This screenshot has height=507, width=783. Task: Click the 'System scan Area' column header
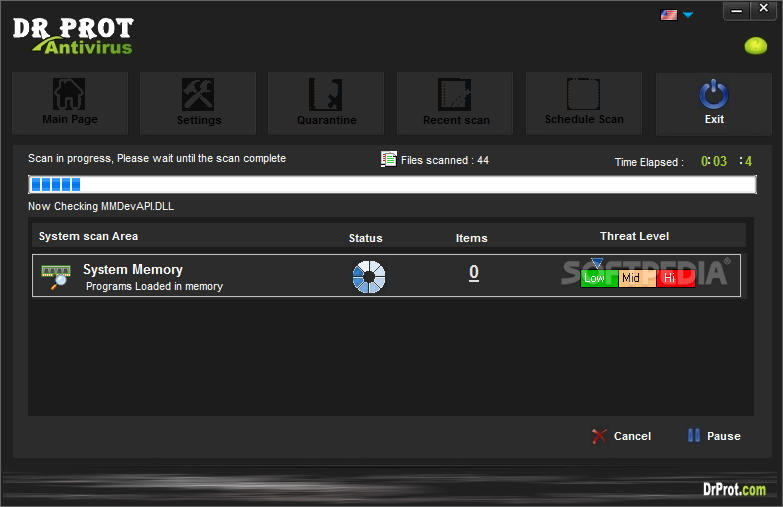(88, 236)
